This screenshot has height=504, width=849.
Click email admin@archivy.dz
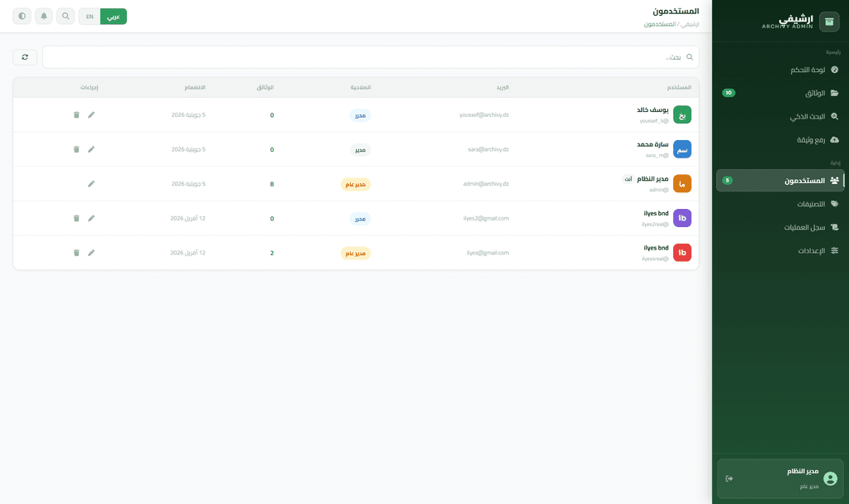tap(486, 184)
